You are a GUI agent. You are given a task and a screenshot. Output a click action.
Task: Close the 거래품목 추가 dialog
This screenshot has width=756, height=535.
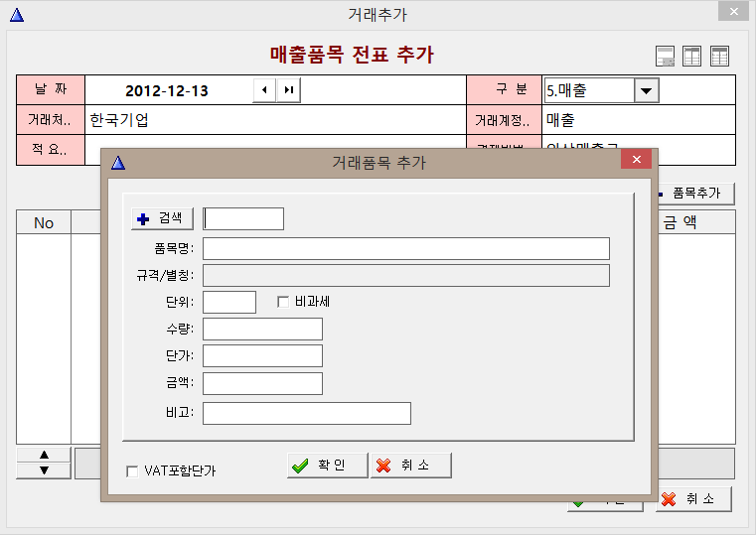tap(637, 160)
